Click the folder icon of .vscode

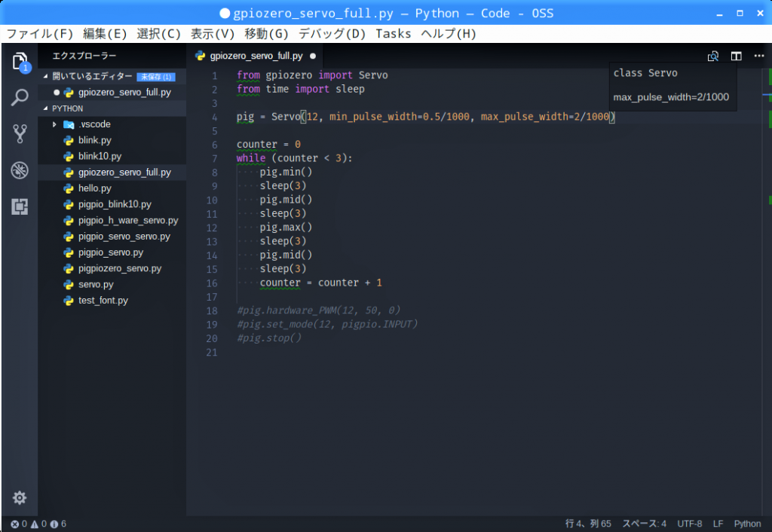(69, 124)
